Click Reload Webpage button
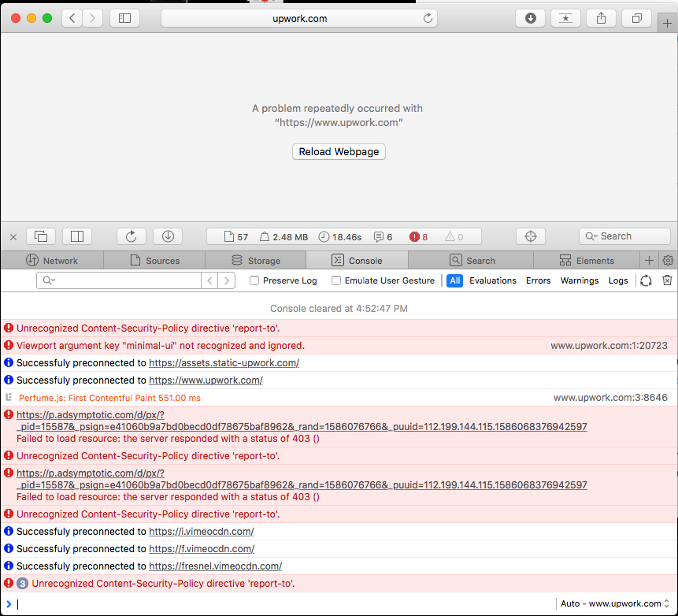678x616 pixels. coord(339,151)
